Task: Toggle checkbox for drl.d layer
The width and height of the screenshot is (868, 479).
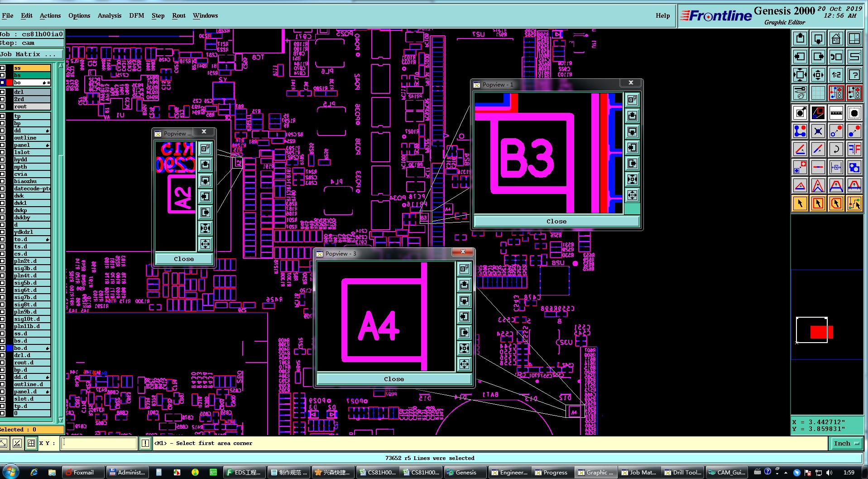Action: tap(3, 355)
